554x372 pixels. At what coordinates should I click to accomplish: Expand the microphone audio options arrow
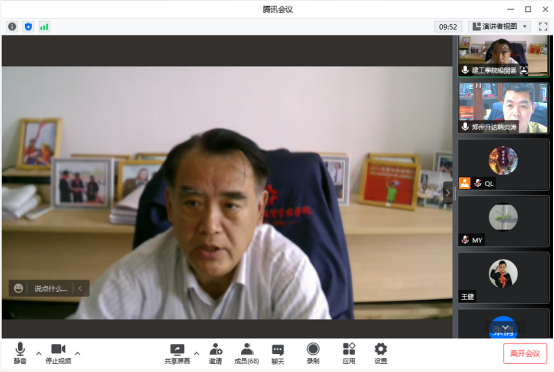click(x=39, y=353)
